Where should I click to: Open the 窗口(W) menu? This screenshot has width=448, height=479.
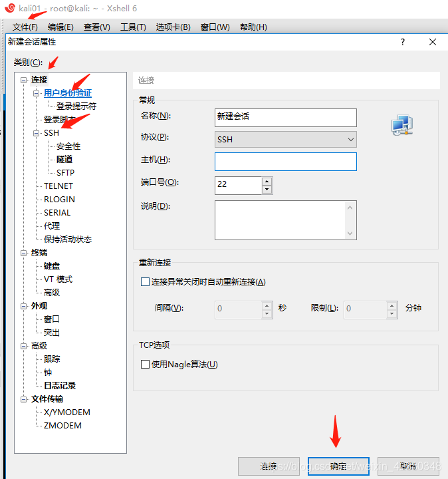point(215,27)
